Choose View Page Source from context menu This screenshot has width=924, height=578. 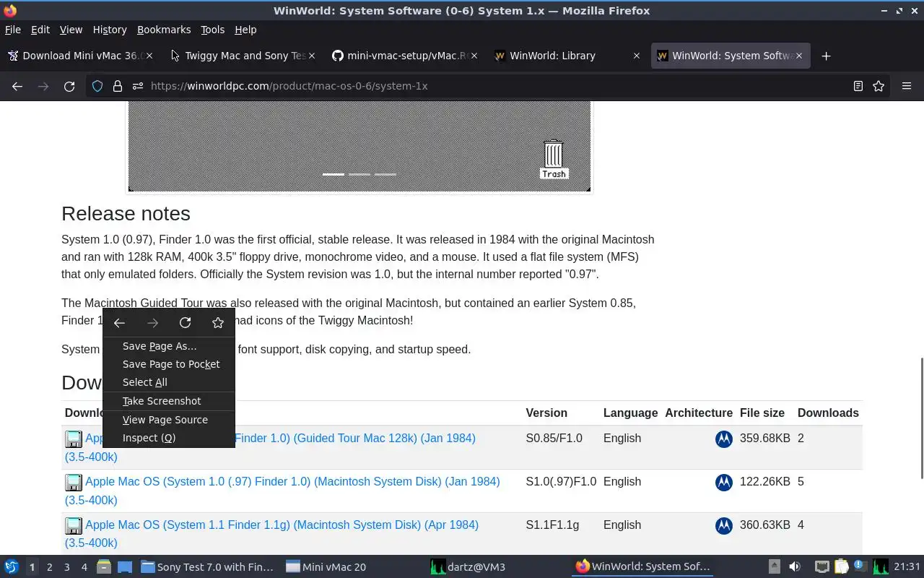click(169, 420)
